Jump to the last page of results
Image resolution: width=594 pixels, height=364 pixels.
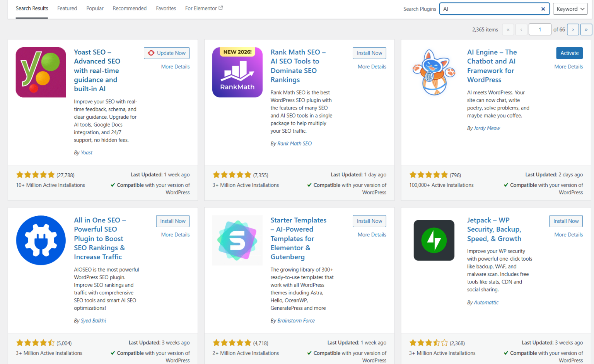click(586, 29)
